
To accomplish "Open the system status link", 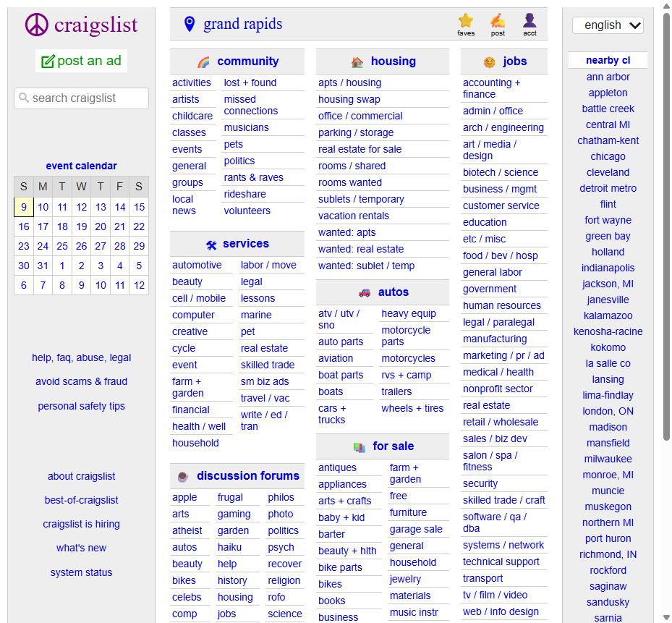I will pyautogui.click(x=82, y=572).
